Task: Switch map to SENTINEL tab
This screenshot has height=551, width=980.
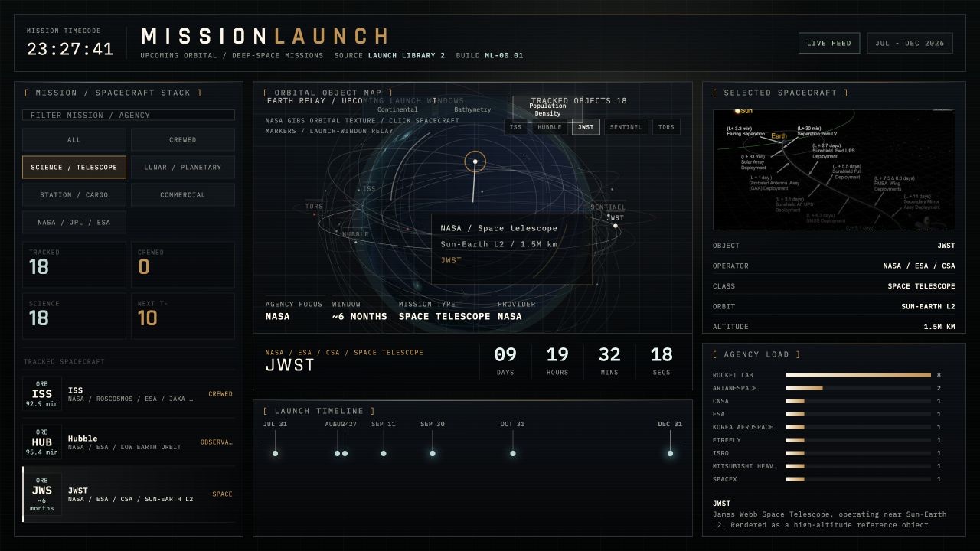Action: [x=626, y=127]
